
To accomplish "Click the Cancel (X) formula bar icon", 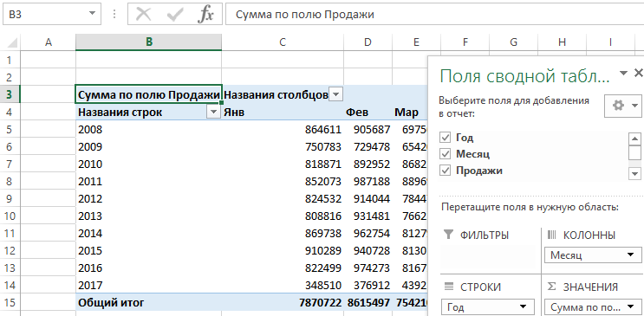I will click(143, 15).
